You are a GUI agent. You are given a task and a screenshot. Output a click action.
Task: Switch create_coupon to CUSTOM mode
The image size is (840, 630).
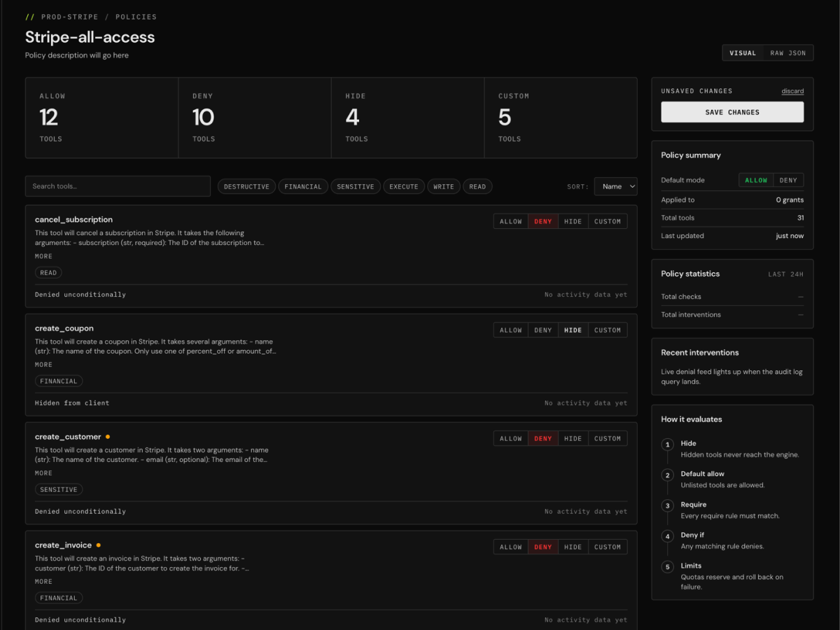coord(607,330)
